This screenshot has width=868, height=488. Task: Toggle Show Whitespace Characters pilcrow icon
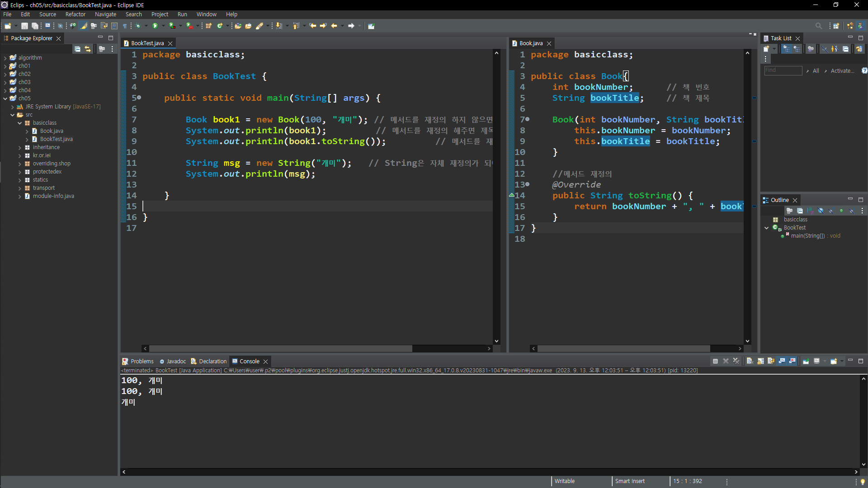pos(125,26)
